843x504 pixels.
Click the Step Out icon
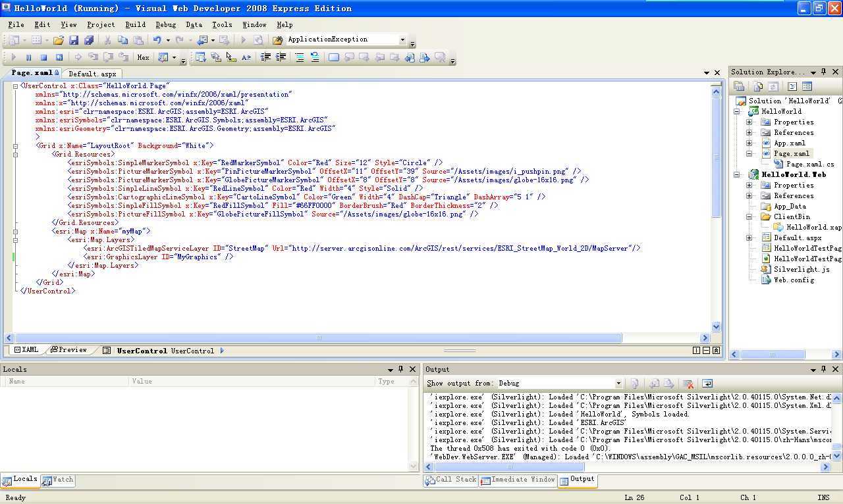[123, 58]
